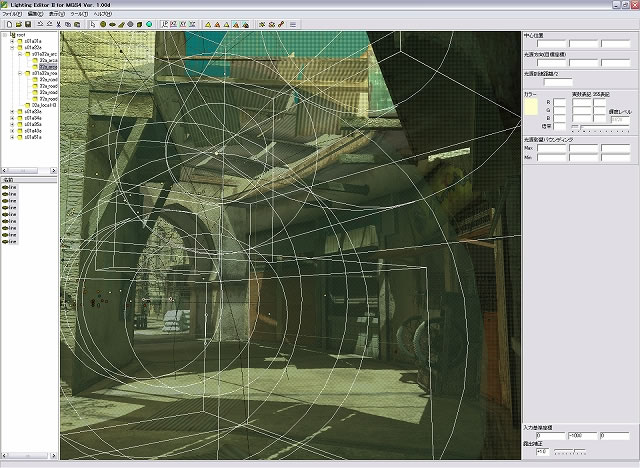Click the tree panel's right scroll arrow

(x=54, y=168)
